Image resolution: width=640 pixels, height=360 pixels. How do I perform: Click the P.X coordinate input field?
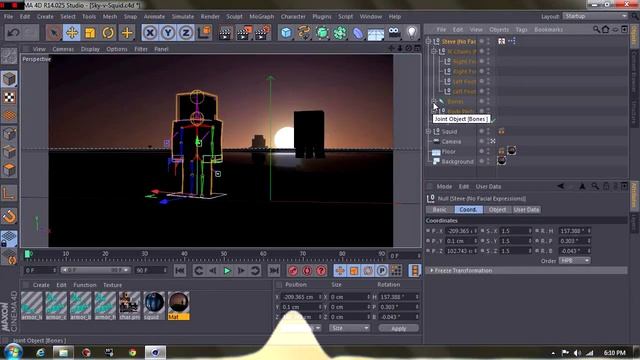461,231
